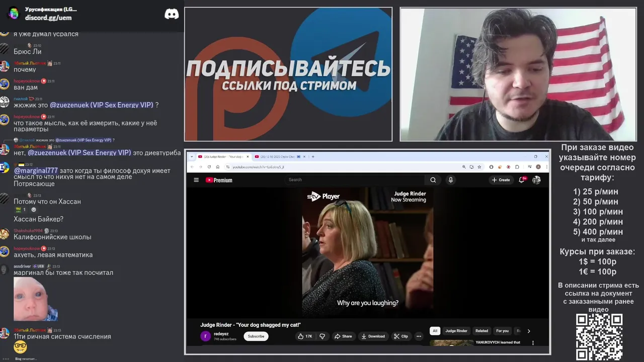Click chat message Хассан Байкер?

point(38,219)
